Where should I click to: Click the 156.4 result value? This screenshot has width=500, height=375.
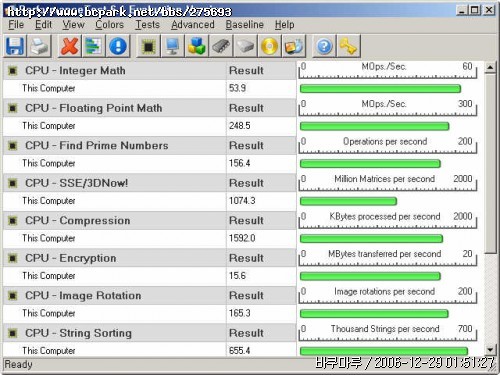[x=240, y=163]
